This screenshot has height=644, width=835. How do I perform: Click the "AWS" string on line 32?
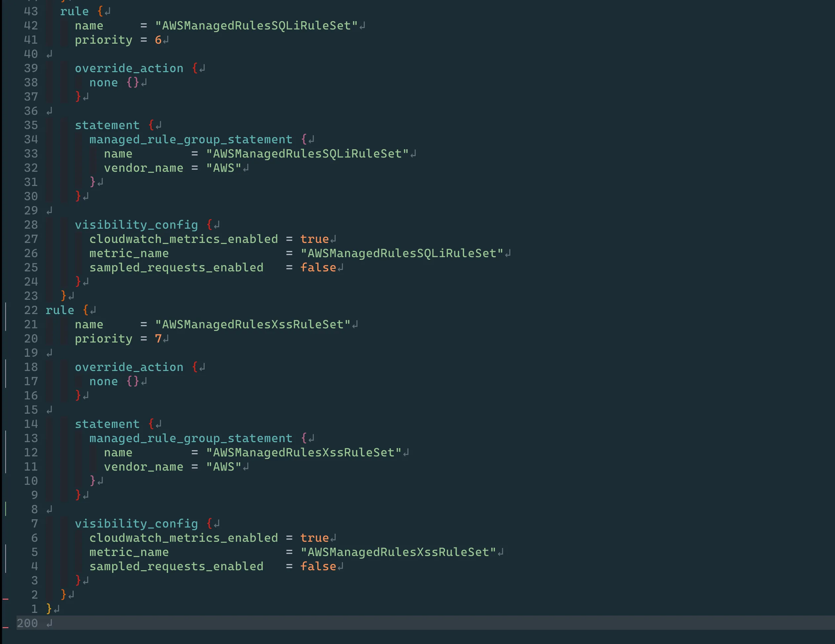[224, 168]
